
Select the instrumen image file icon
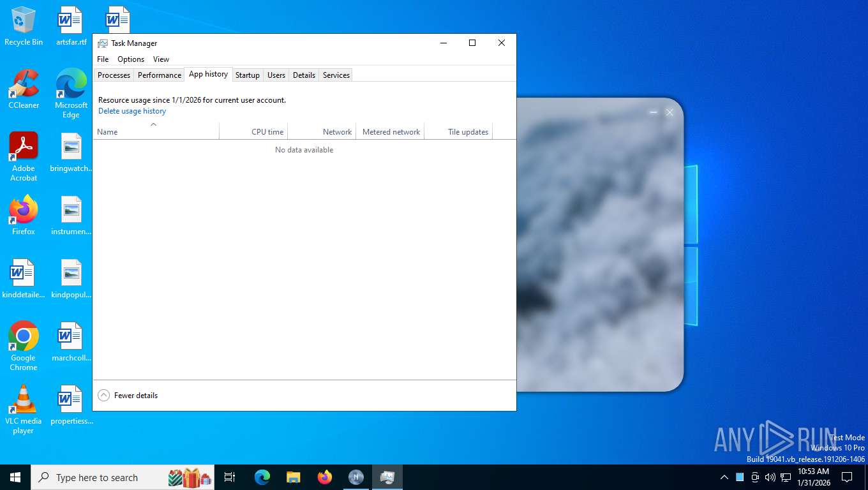coord(71,216)
